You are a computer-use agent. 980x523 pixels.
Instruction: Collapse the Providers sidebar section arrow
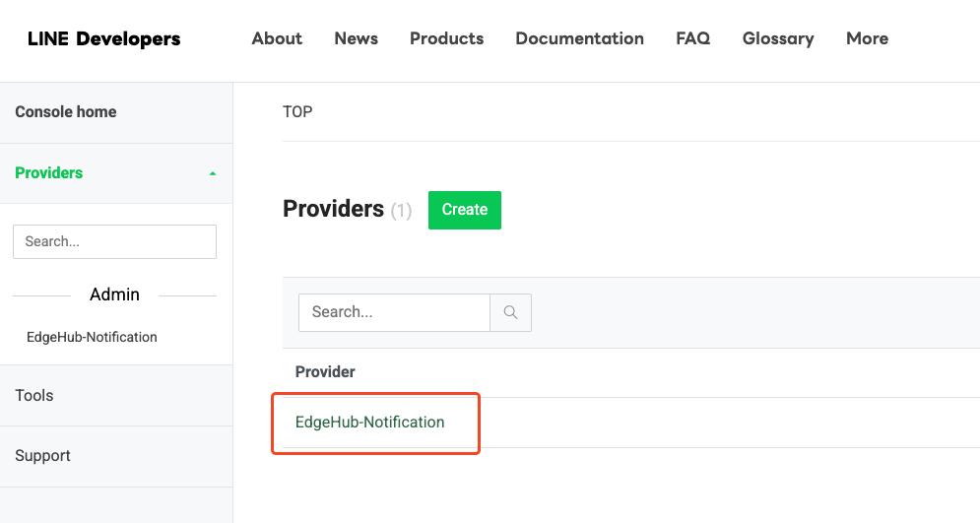(x=213, y=173)
